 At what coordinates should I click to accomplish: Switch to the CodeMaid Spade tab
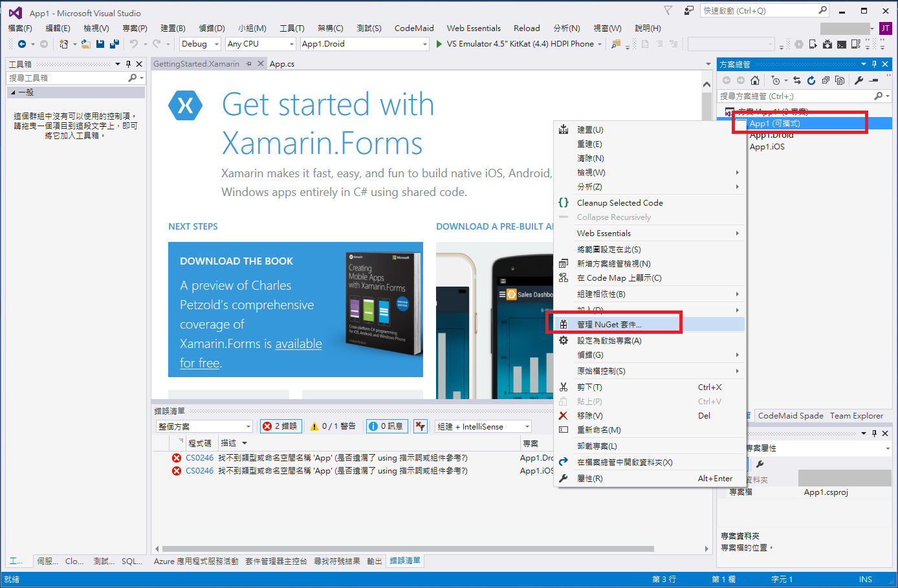pyautogui.click(x=791, y=416)
